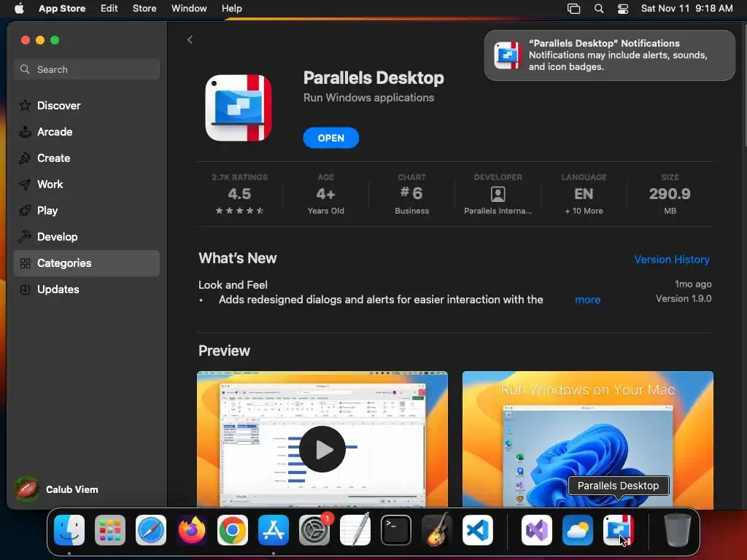Click Parallels Desktop in the Dock
Screen dimensions: 747x560
pyautogui.click(x=619, y=530)
